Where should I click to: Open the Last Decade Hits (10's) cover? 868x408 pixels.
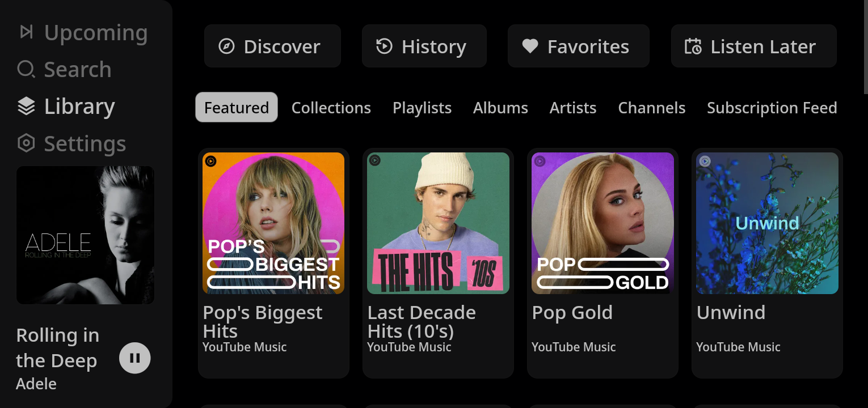click(438, 223)
